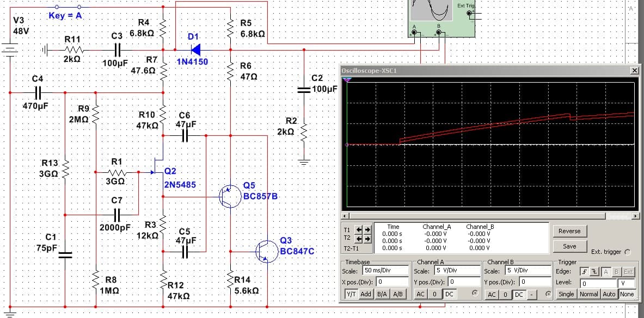Select Channel A indicator radio button
The height and width of the screenshot is (318, 644).
pyautogui.click(x=476, y=293)
